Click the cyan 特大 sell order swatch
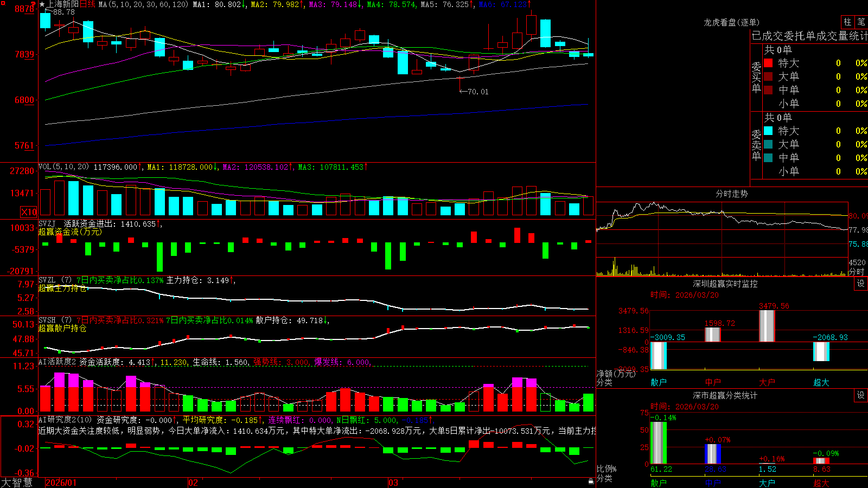The height and width of the screenshot is (488, 868). point(768,131)
